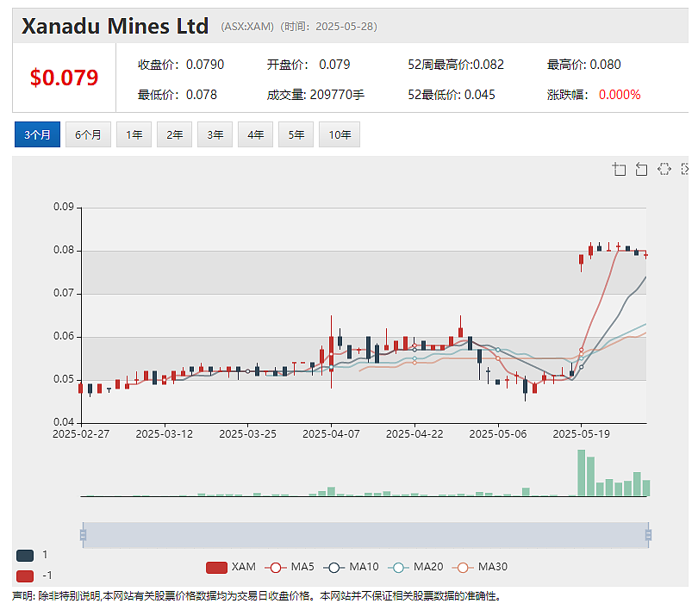Toggle the XAM candlestick series legend

pos(231,567)
